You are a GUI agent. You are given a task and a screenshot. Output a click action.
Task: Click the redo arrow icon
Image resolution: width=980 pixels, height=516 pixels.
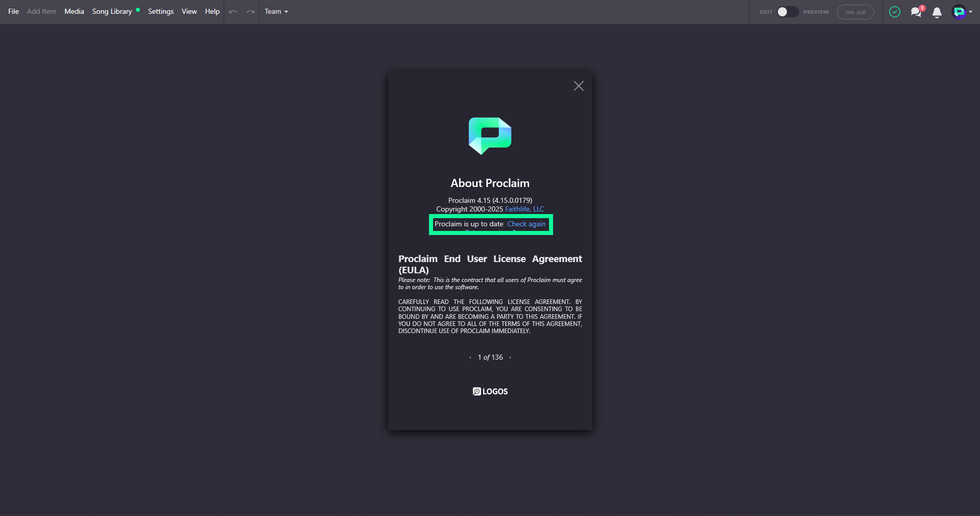250,12
